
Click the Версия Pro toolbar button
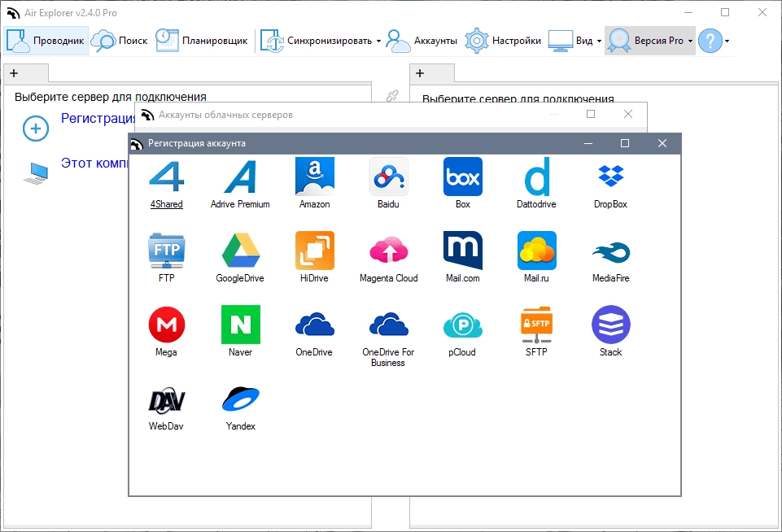tap(646, 41)
